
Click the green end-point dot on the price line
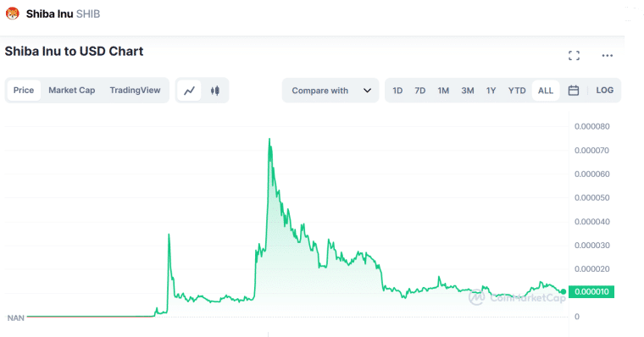tap(563, 291)
